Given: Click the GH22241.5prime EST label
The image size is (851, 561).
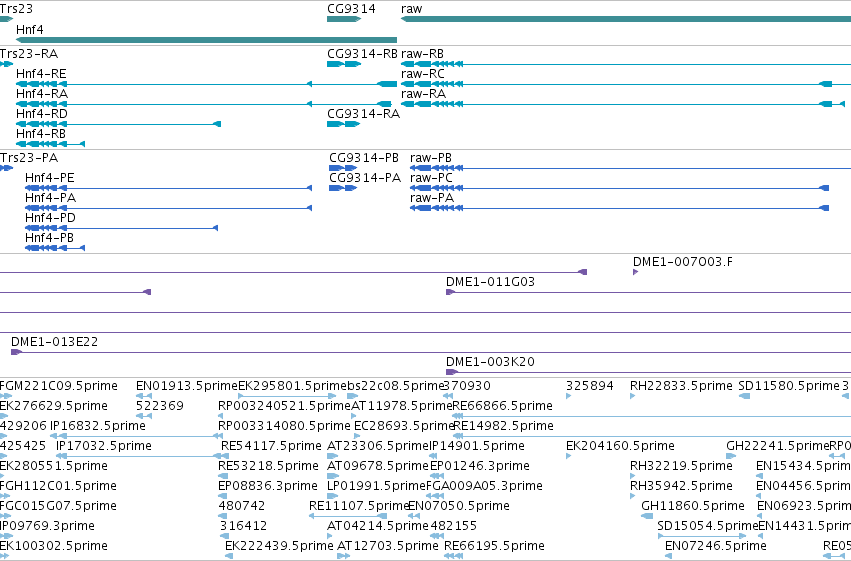Looking at the screenshot, I should point(778,446).
